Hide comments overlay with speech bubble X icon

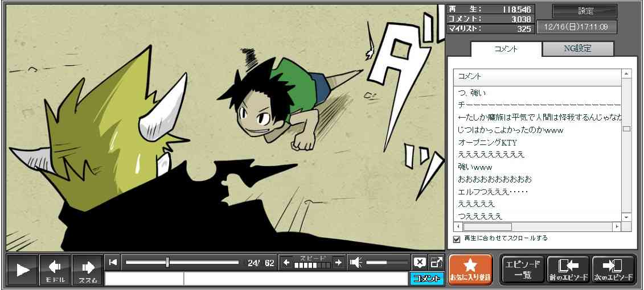tap(419, 262)
